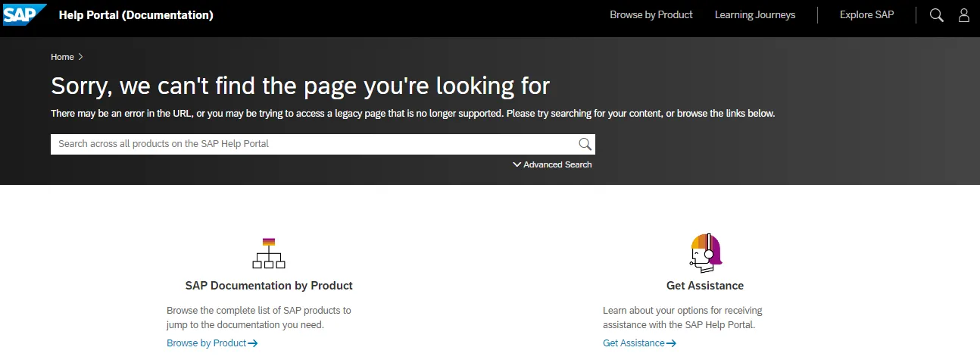This screenshot has width=980, height=363.
Task: Focus the SAP Help Portal search field
Action: (x=311, y=144)
